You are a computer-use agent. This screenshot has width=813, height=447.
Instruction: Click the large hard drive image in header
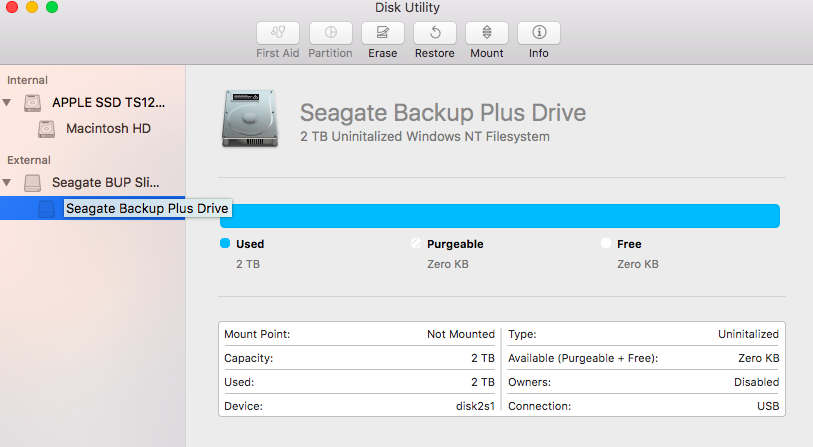pos(250,118)
